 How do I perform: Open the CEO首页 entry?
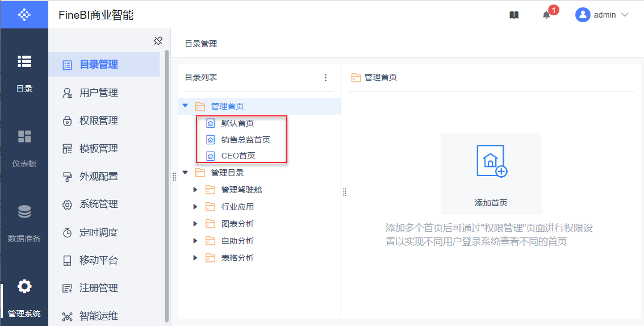click(x=238, y=156)
